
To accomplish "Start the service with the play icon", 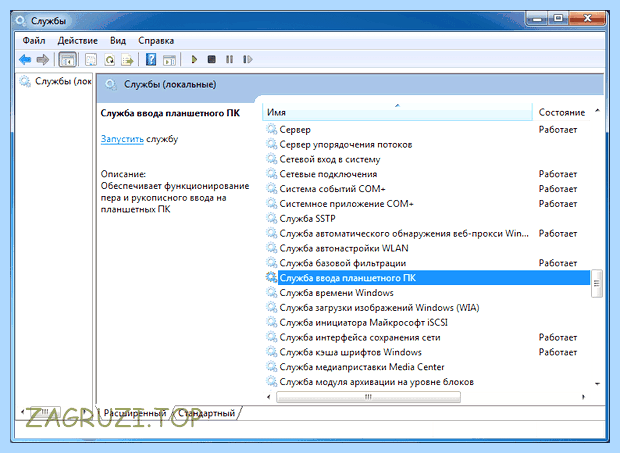I will tap(194, 60).
